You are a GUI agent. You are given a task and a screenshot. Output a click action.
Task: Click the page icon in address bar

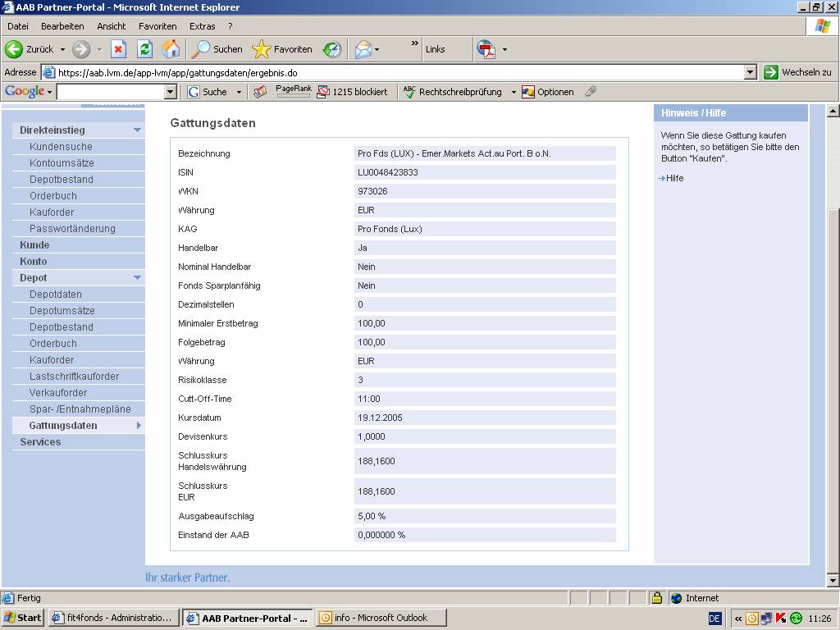point(48,72)
